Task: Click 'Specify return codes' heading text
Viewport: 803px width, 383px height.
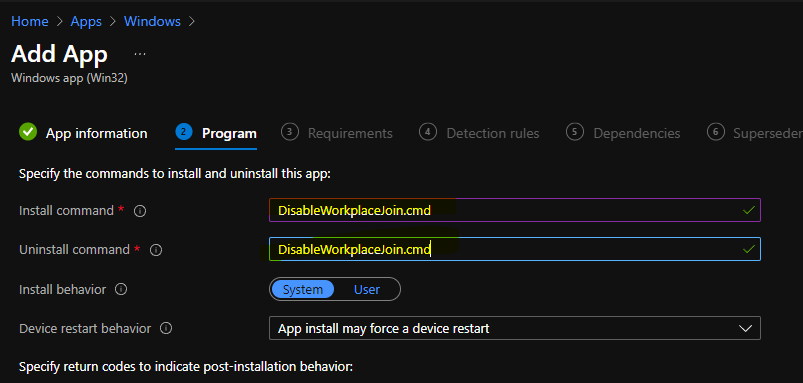Action: 186,367
